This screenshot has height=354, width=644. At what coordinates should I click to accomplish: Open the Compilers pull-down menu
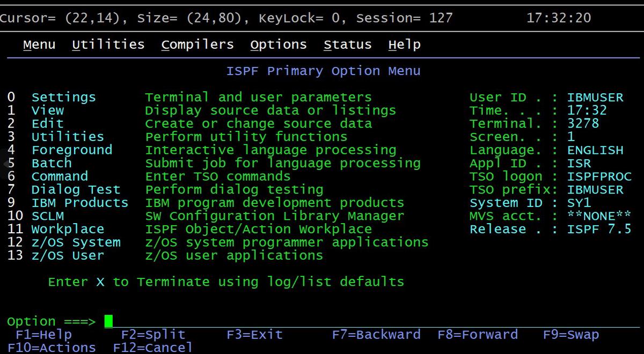tap(197, 45)
